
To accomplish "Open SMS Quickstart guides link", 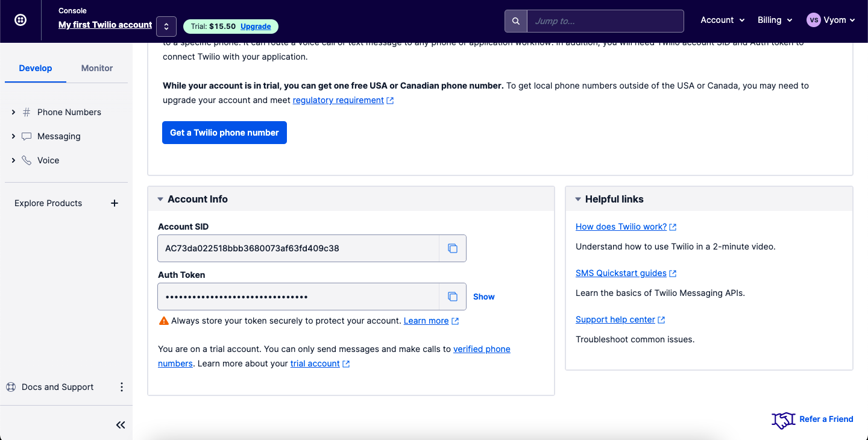I will point(621,273).
